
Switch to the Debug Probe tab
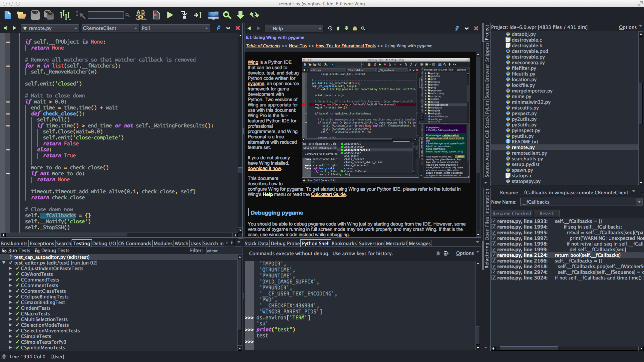(285, 243)
